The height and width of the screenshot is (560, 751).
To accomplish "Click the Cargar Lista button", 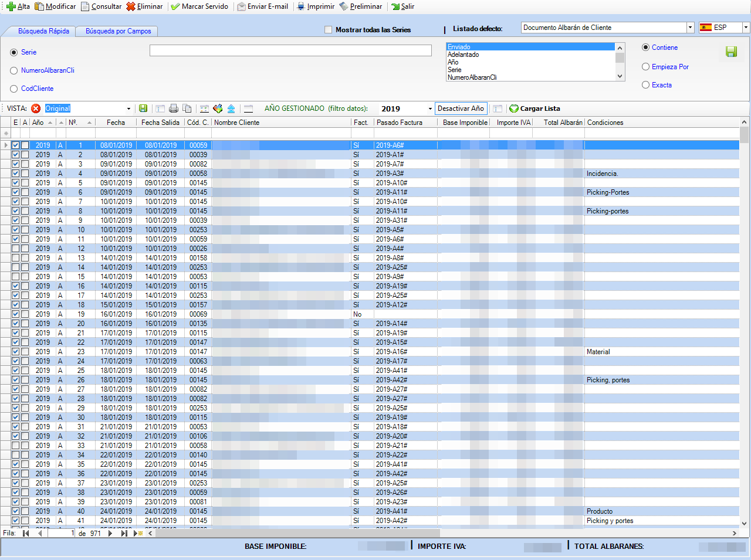I will tap(535, 108).
